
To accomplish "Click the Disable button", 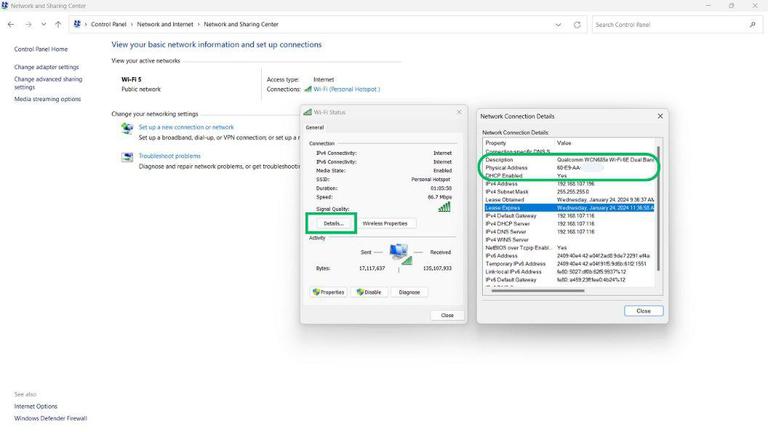I will click(x=369, y=292).
